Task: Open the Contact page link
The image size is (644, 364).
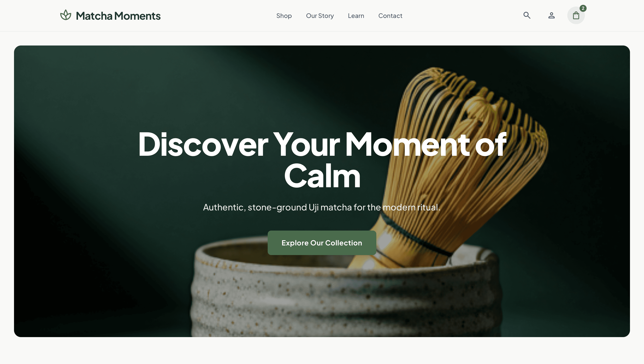Action: click(390, 16)
